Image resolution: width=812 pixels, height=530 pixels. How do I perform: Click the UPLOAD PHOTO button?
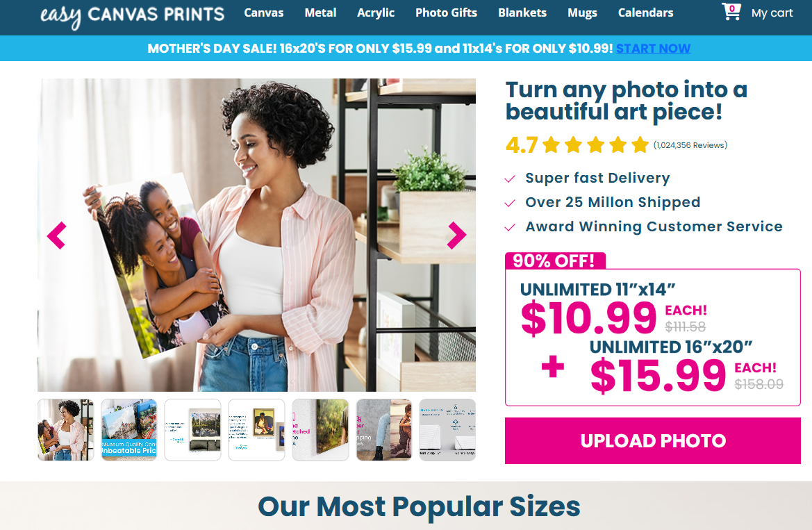[652, 441]
